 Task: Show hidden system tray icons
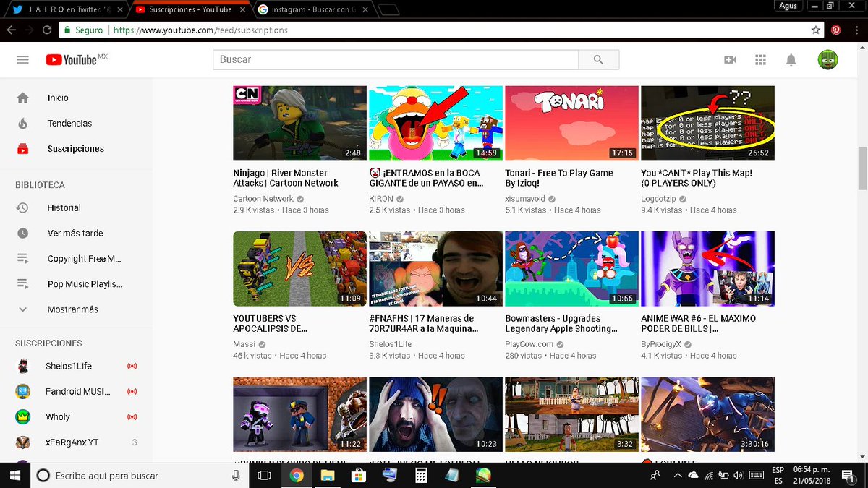677,475
